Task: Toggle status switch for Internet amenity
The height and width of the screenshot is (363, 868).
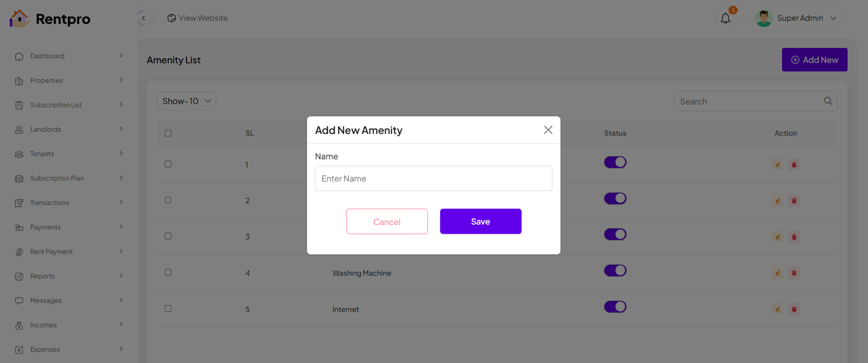Action: coord(615,307)
